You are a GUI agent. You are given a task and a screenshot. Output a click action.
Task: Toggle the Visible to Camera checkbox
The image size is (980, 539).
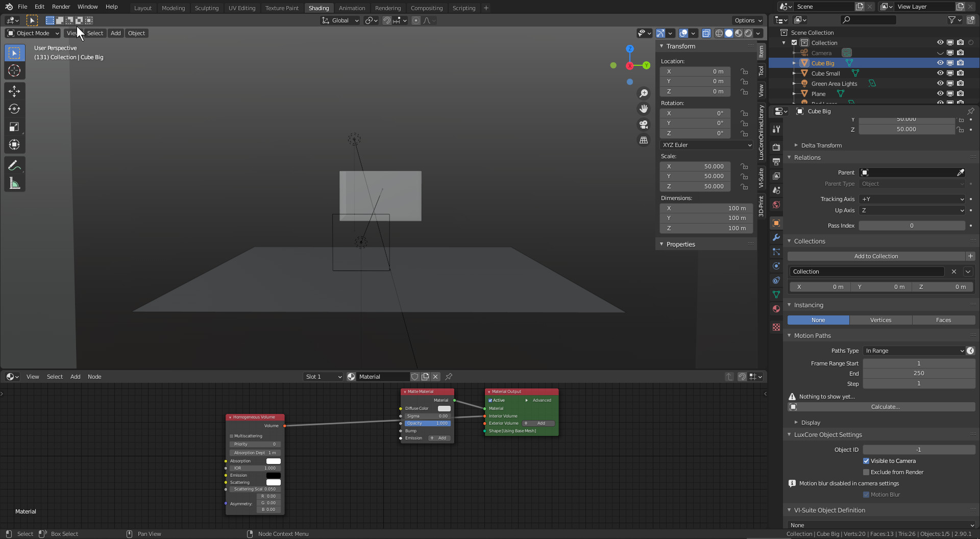coord(866,461)
